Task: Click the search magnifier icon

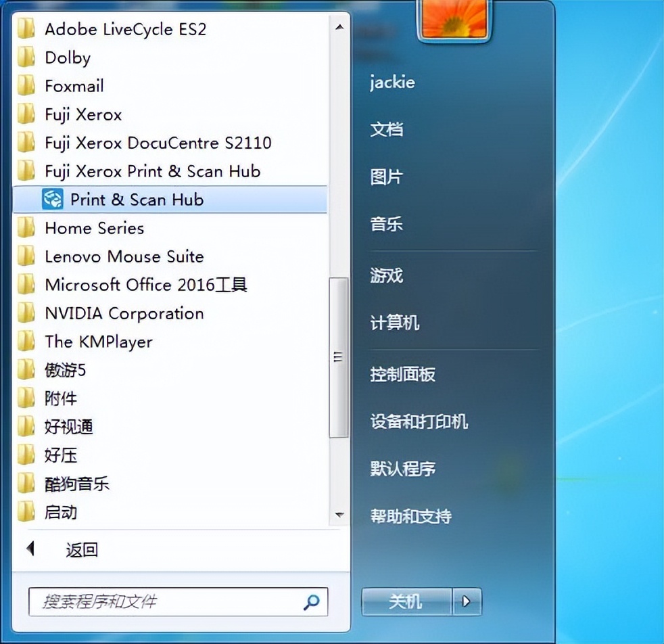Action: 311,601
